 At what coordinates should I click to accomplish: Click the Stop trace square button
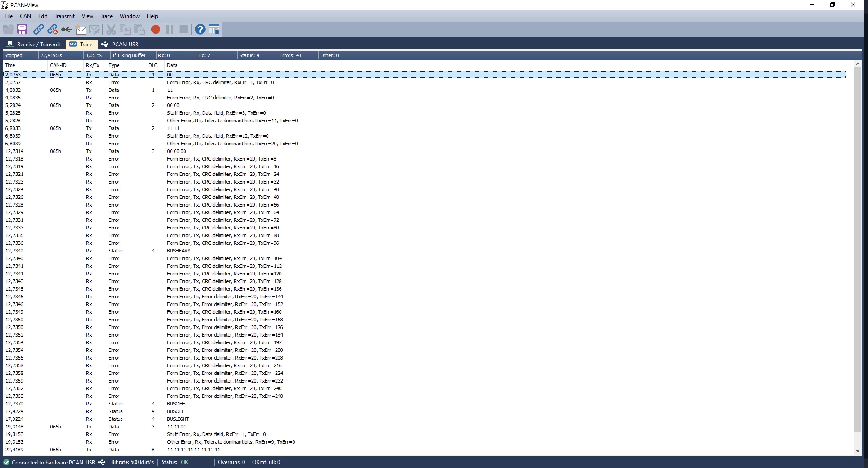[x=184, y=30]
